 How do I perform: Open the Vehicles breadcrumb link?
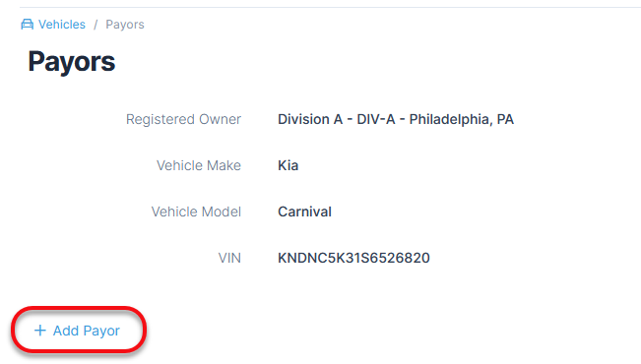(62, 25)
